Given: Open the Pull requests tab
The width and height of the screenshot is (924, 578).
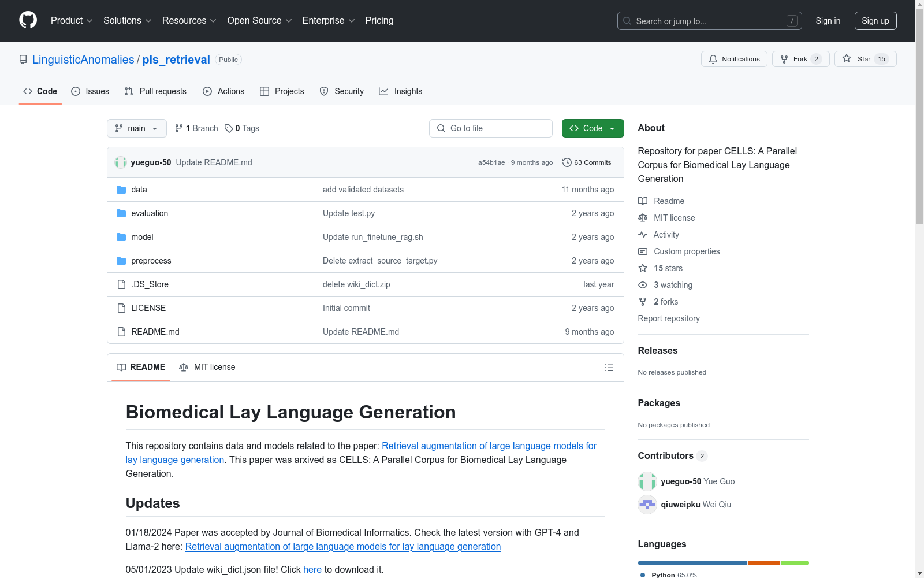Looking at the screenshot, I should tap(155, 91).
